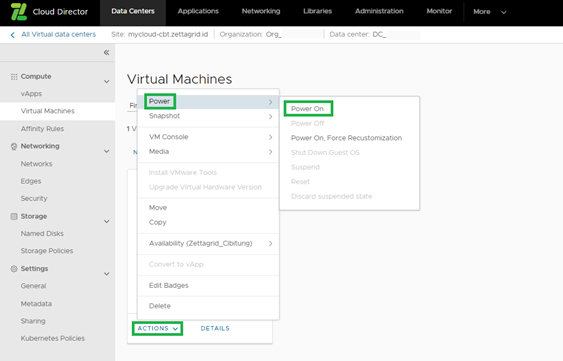Open the All Virtual data centers link
Image resolution: width=563 pixels, height=361 pixels.
tap(59, 34)
